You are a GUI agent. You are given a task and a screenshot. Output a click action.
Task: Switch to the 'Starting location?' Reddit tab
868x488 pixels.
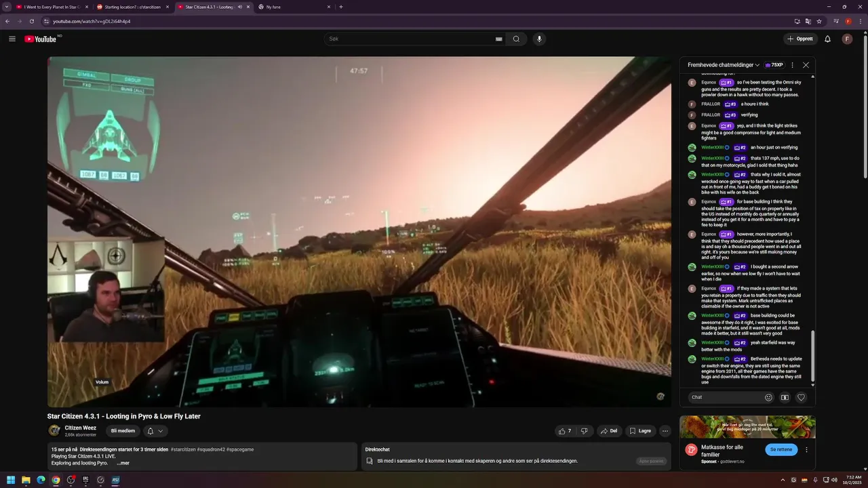pos(132,7)
